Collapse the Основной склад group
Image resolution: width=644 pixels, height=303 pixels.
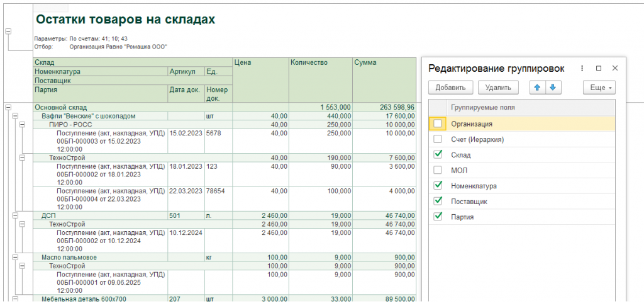click(8, 107)
